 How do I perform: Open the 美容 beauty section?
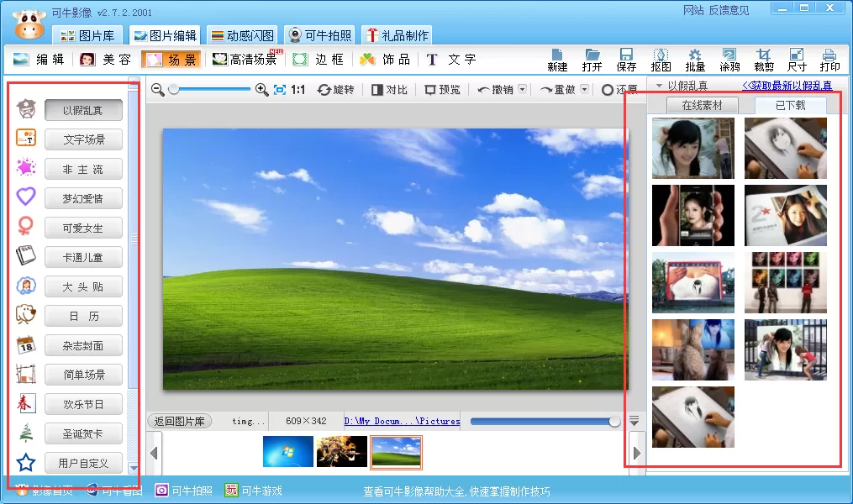click(106, 60)
